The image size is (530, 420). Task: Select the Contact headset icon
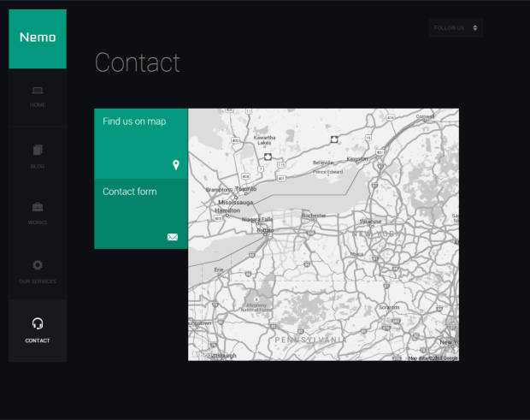tap(38, 323)
